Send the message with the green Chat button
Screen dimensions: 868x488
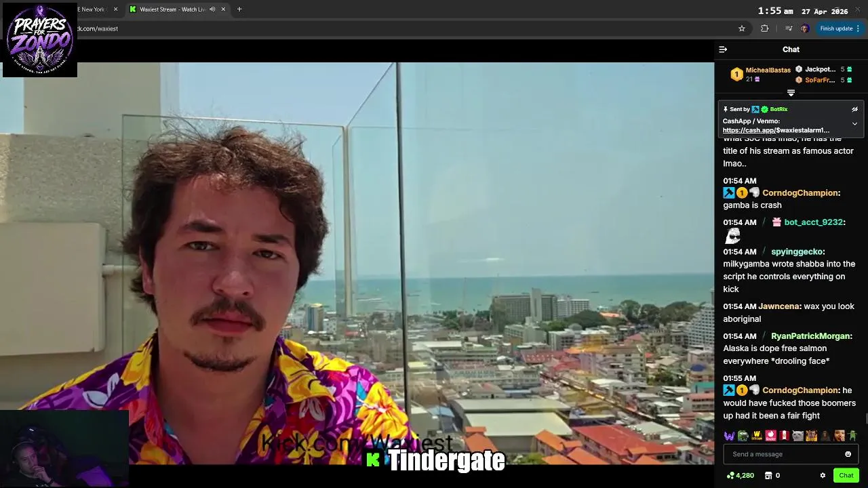click(846, 476)
